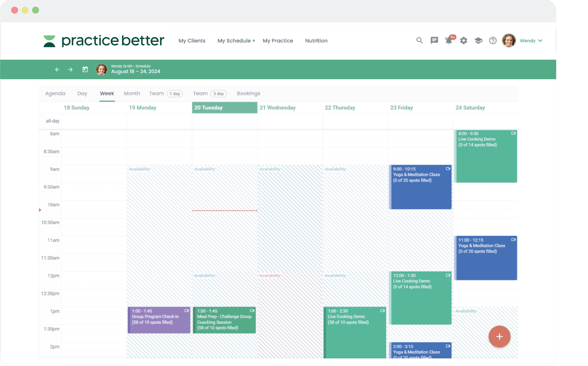Viewport: 588px width, 366px height.
Task: Open the chat messages icon
Action: click(x=434, y=40)
